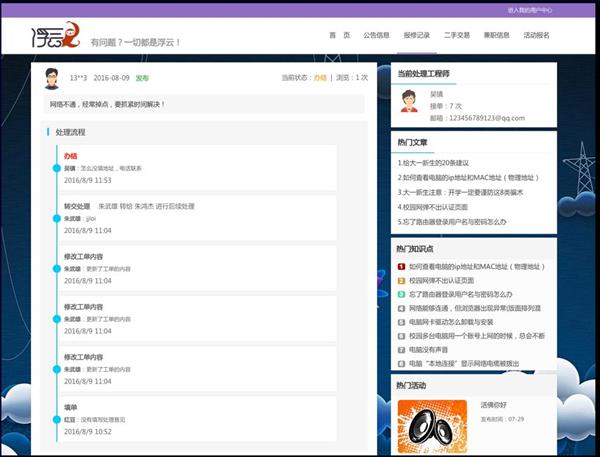The height and width of the screenshot is (457, 600).
Task: Click the 转交处理 step heading
Action: tap(77, 206)
